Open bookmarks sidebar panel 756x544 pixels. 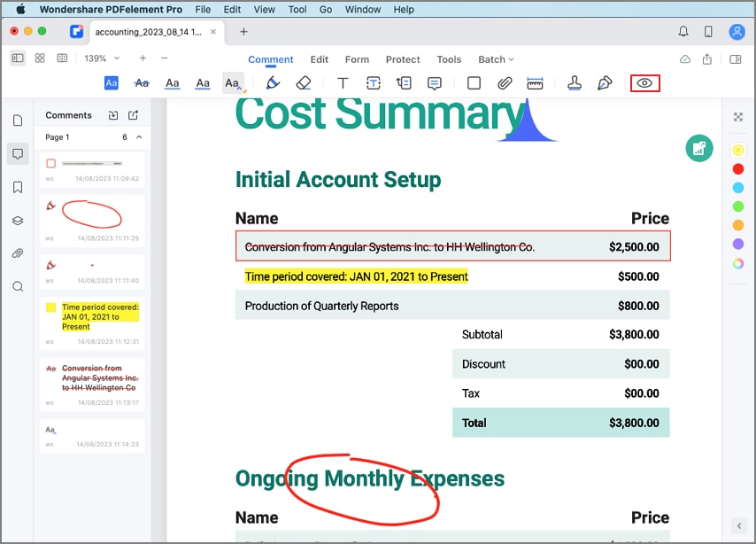[18, 187]
